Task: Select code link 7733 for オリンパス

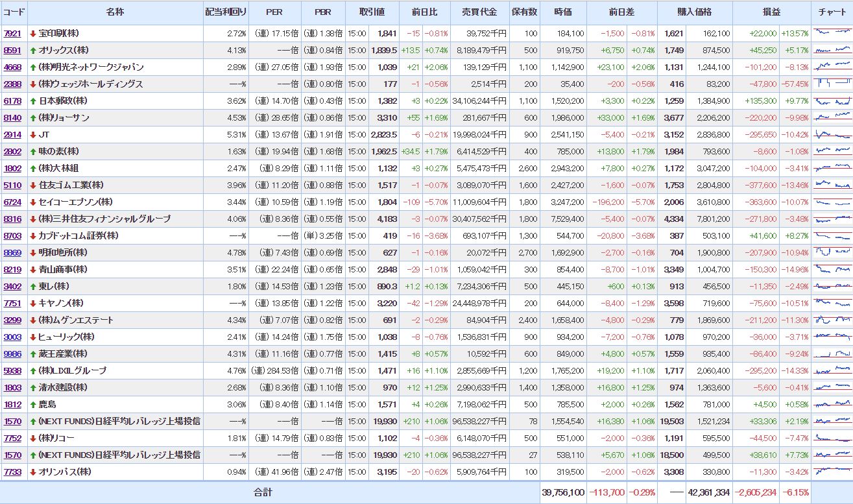Action: [12, 472]
